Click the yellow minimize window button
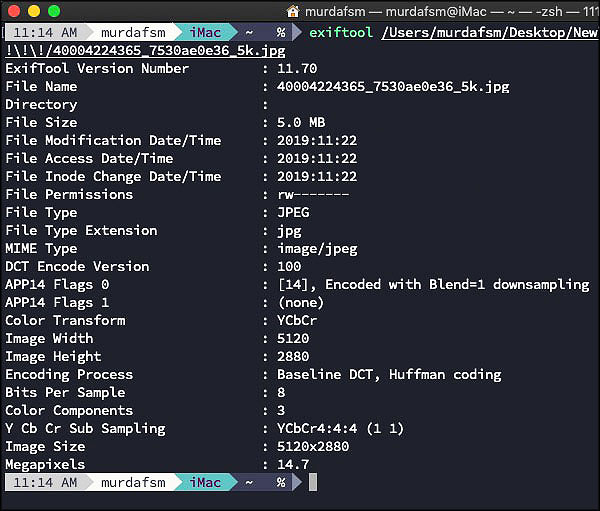The image size is (600, 511). pos(34,11)
